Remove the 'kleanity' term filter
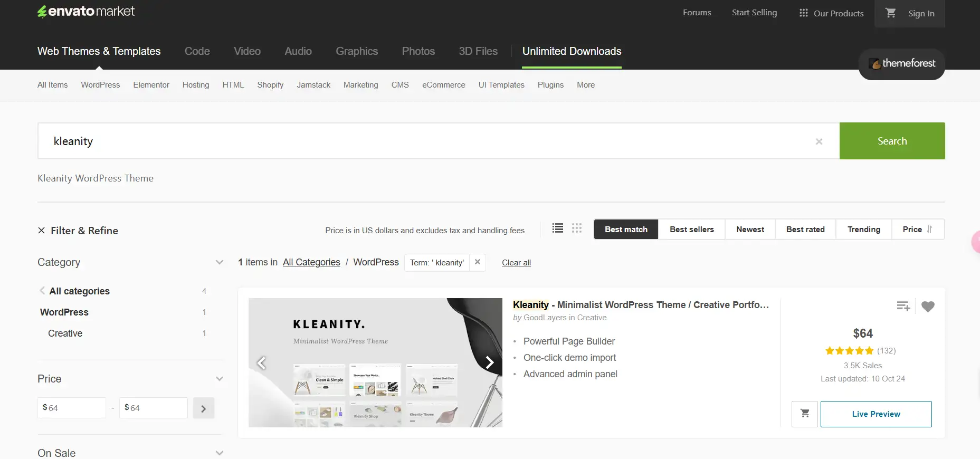Screen dimensions: 980x459 pyautogui.click(x=477, y=262)
